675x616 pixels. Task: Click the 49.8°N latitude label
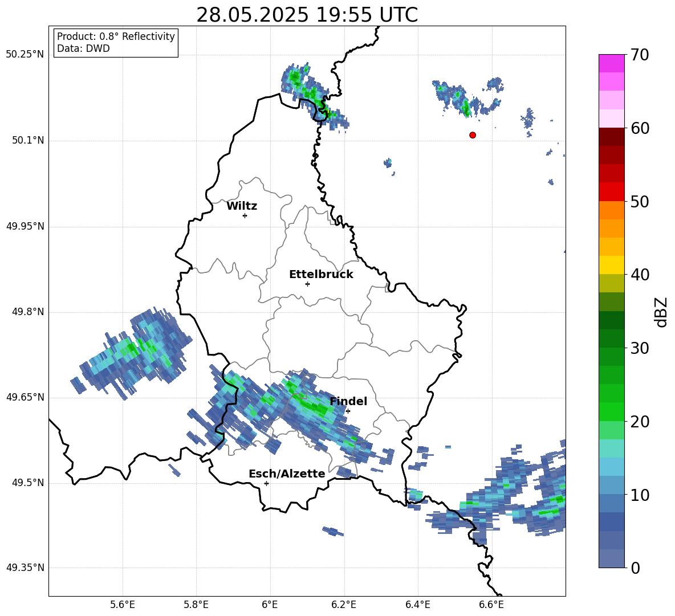point(28,312)
